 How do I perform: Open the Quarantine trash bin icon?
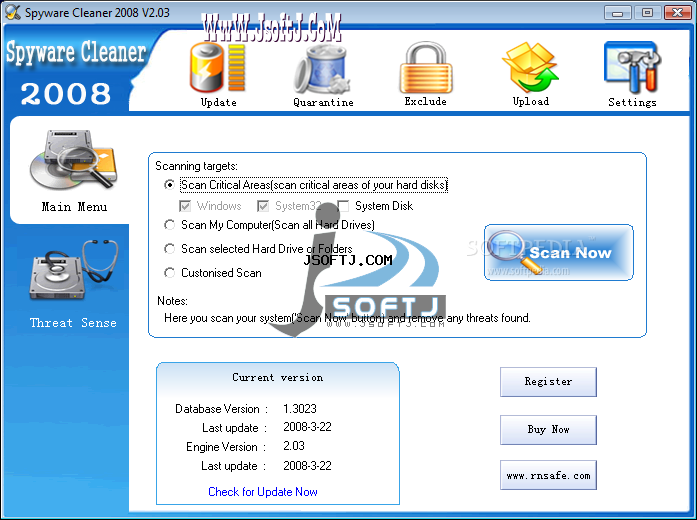click(x=322, y=69)
